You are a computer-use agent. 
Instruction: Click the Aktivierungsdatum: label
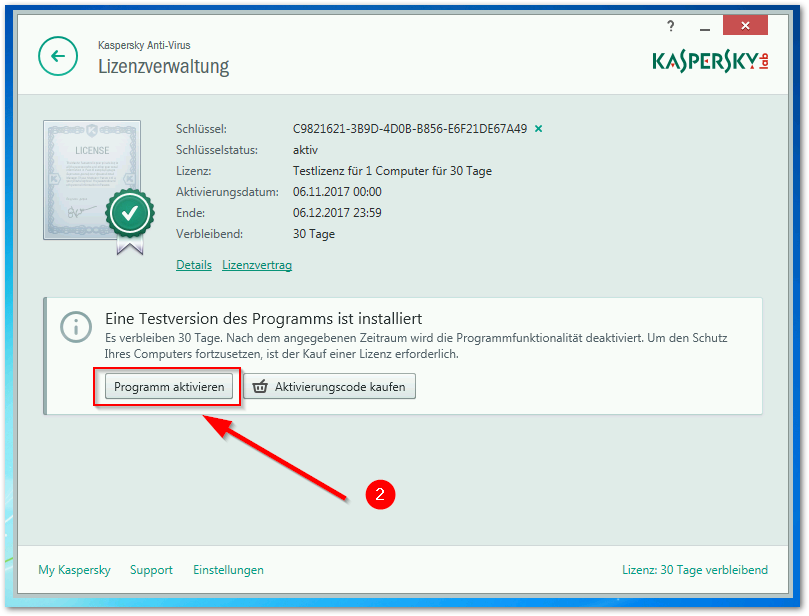[227, 192]
